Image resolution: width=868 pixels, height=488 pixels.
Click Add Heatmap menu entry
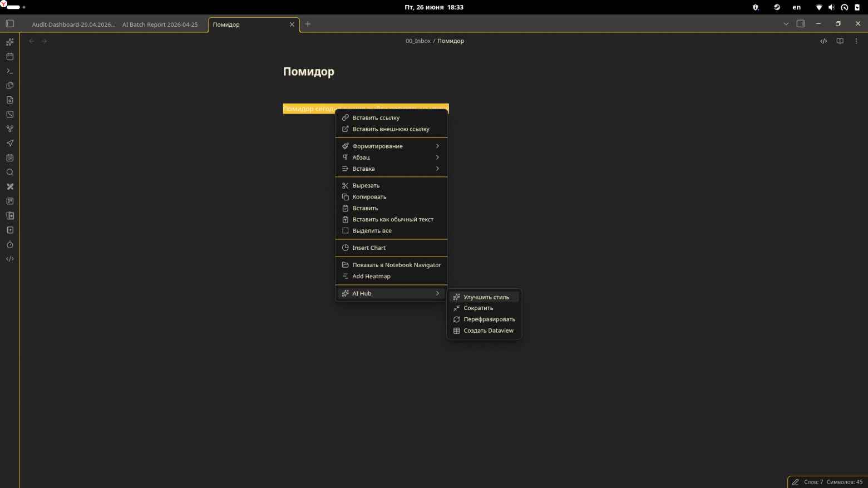(391, 277)
